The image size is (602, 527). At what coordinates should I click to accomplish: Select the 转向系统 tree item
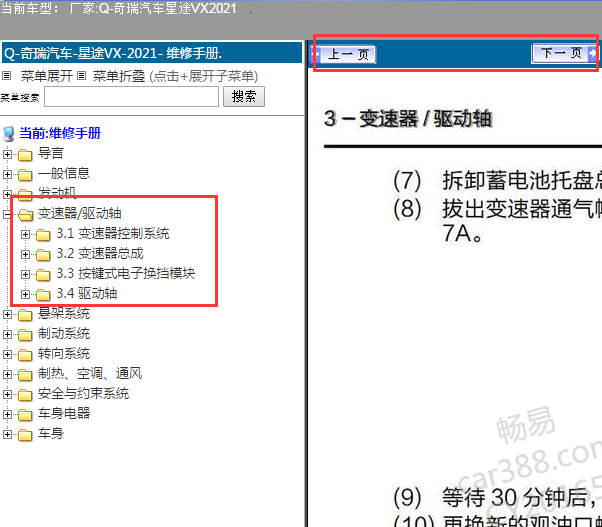[x=64, y=354]
